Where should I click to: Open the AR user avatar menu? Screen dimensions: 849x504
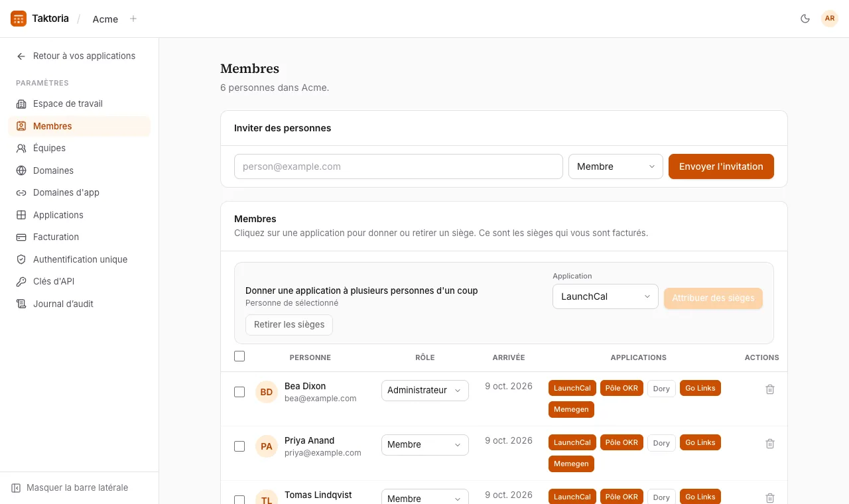[x=830, y=19]
